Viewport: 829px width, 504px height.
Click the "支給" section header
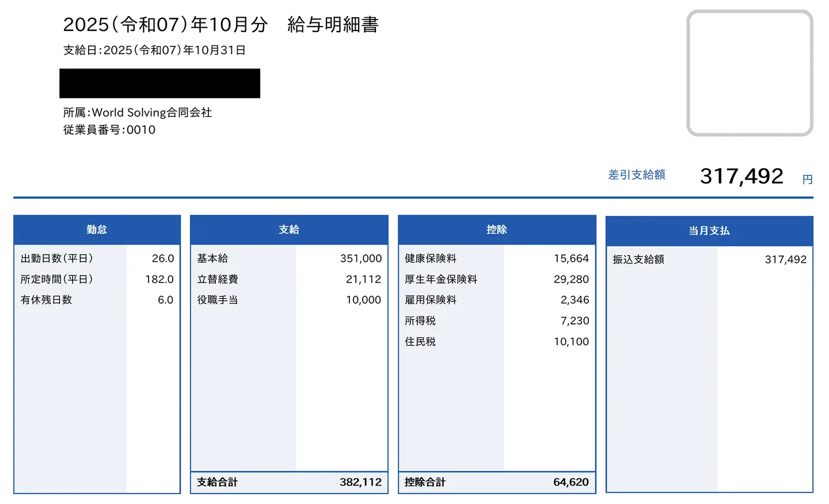coord(289,230)
